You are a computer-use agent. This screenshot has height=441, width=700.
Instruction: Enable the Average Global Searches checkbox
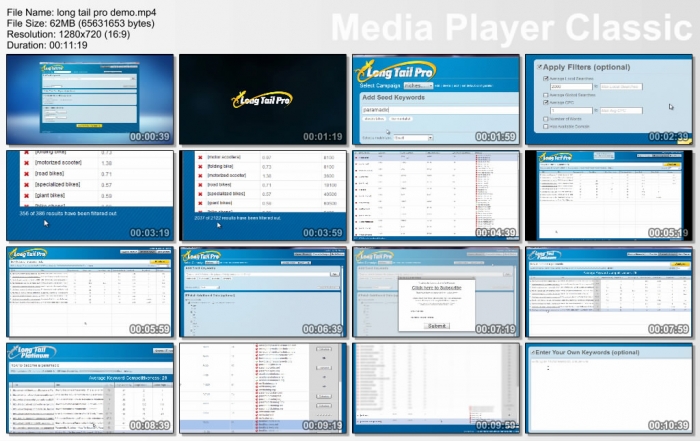[x=544, y=93]
